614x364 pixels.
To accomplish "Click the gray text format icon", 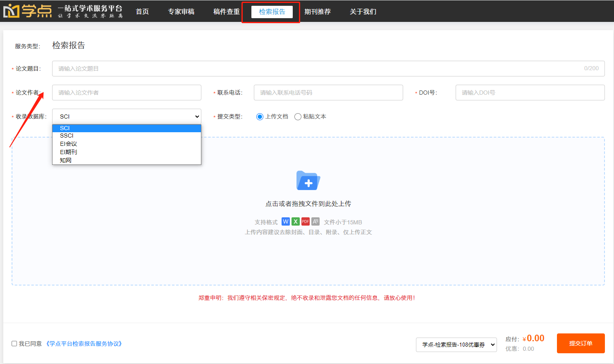I will point(315,221).
